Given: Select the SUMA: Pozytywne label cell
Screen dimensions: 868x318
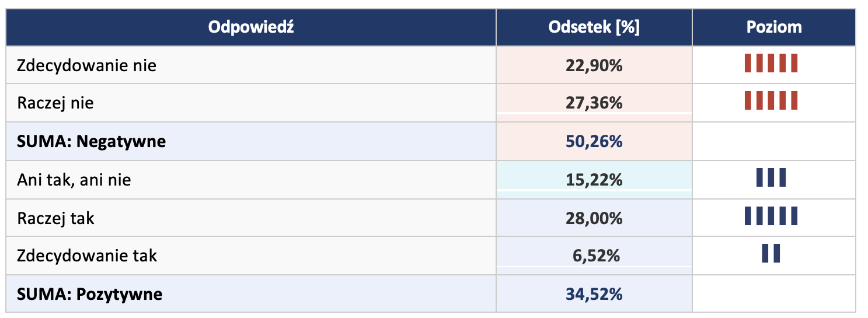Looking at the screenshot, I should 90,294.
